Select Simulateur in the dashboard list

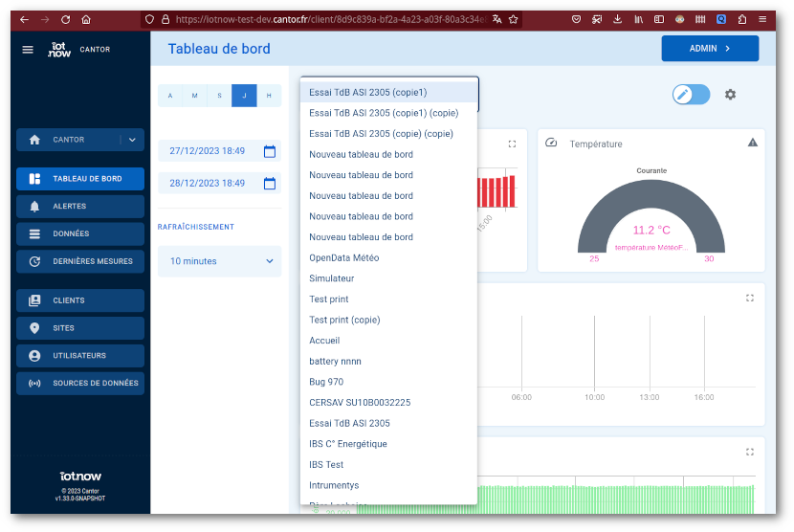(x=332, y=278)
